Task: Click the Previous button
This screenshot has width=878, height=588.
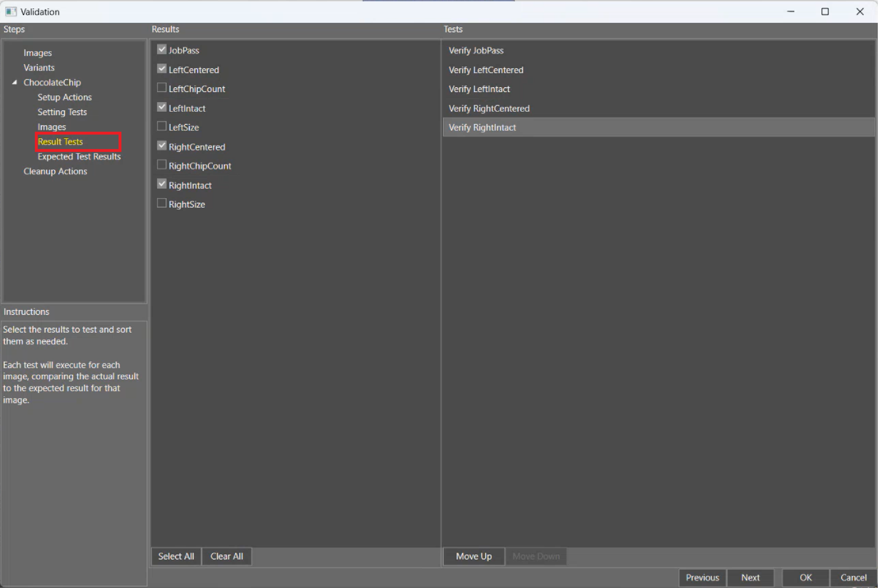Action: [702, 577]
